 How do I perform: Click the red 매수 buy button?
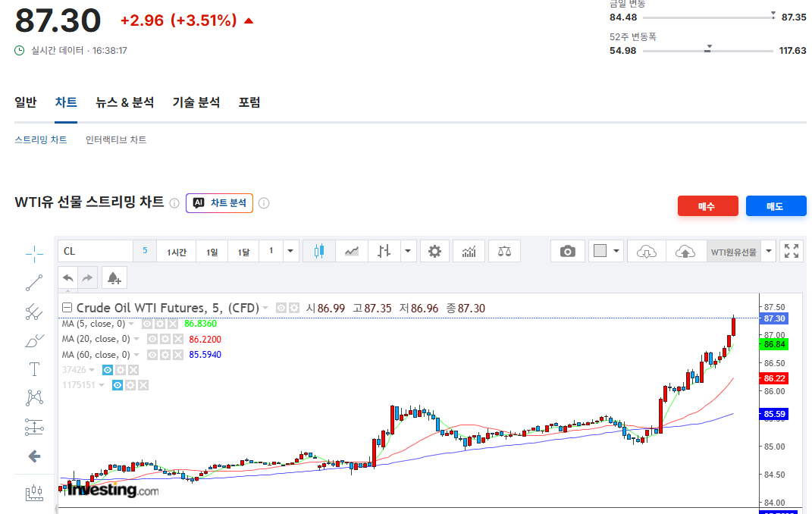tap(708, 206)
